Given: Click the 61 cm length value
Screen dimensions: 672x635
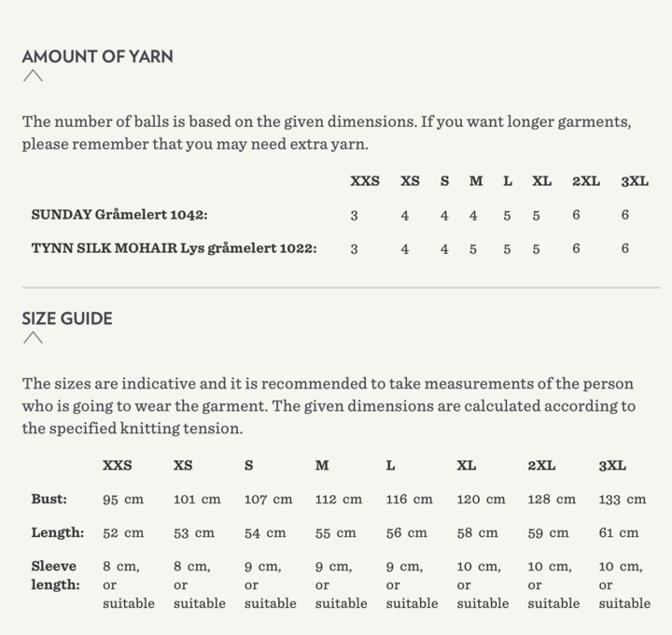Looking at the screenshot, I should tap(619, 532).
